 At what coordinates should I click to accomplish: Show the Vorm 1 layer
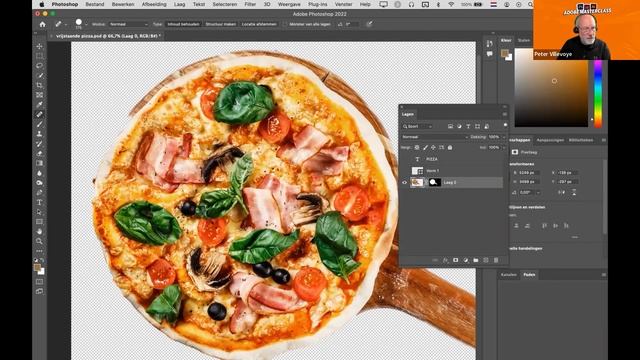tap(404, 171)
